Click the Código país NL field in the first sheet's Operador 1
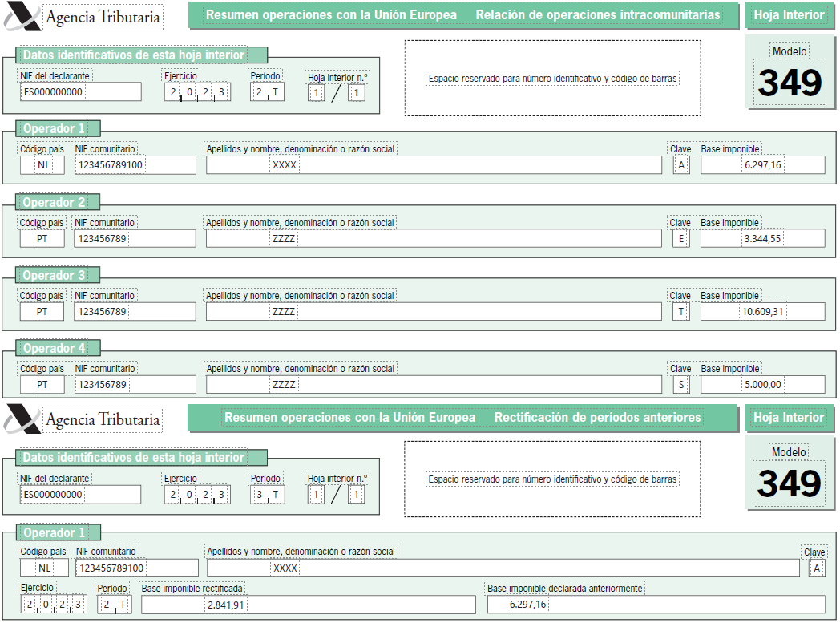The height and width of the screenshot is (623, 840). pos(43,165)
